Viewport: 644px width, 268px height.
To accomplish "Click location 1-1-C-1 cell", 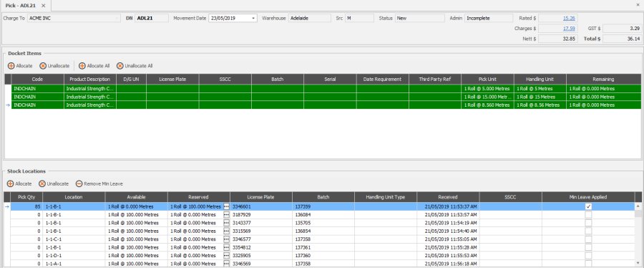I will point(74,239).
